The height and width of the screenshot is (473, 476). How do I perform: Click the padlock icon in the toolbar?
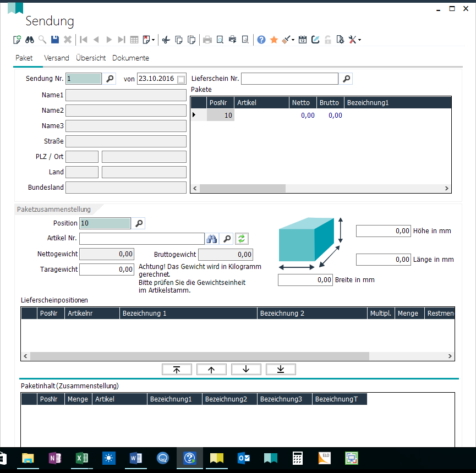[328, 40]
